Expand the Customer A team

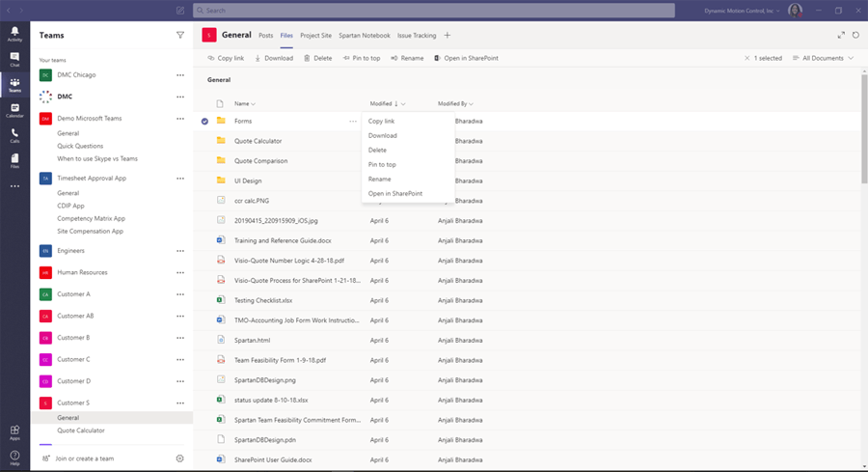73,294
